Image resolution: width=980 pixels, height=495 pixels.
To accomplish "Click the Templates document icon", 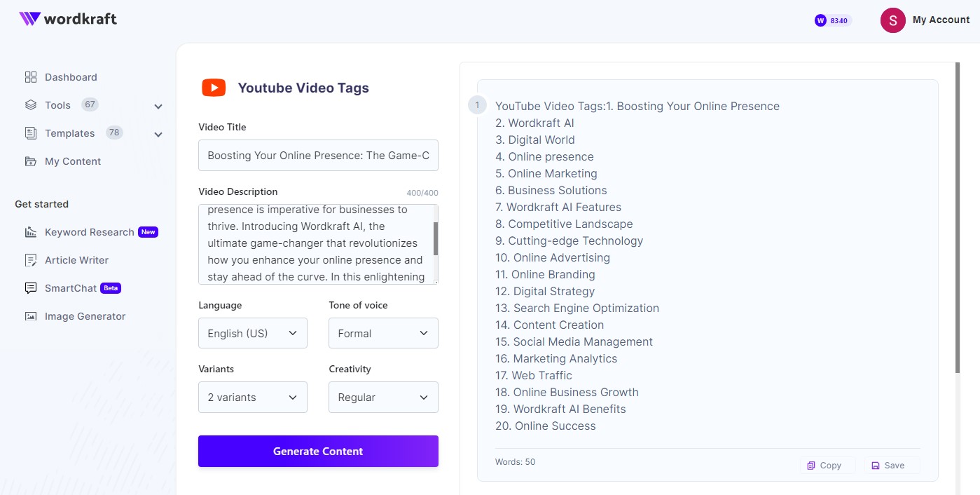I will coord(31,133).
